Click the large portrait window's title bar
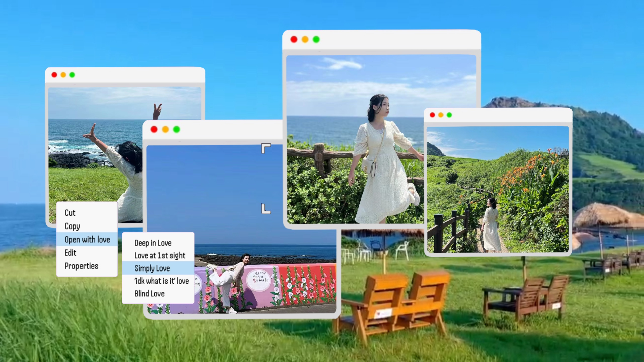 pyautogui.click(x=397, y=40)
